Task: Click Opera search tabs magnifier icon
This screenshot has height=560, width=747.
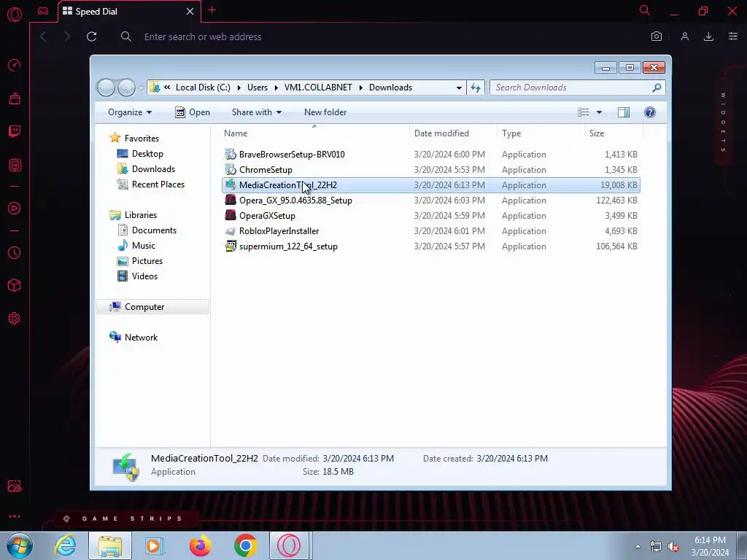Action: (x=645, y=10)
